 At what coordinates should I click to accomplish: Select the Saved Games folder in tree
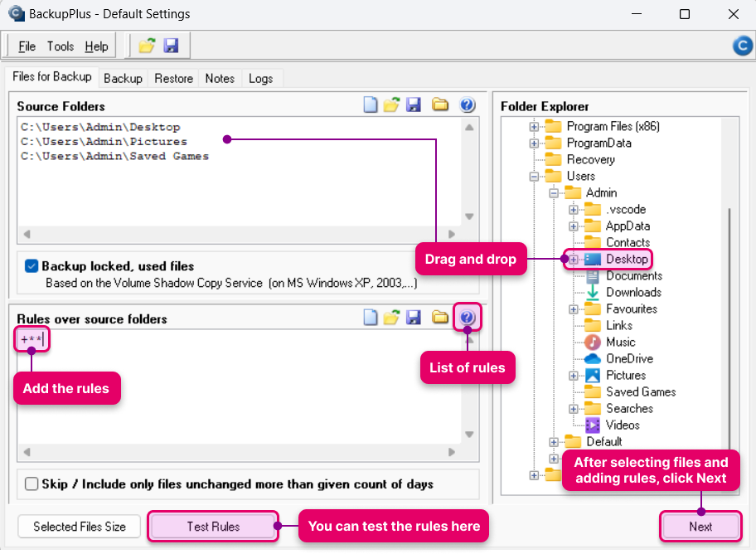click(641, 392)
